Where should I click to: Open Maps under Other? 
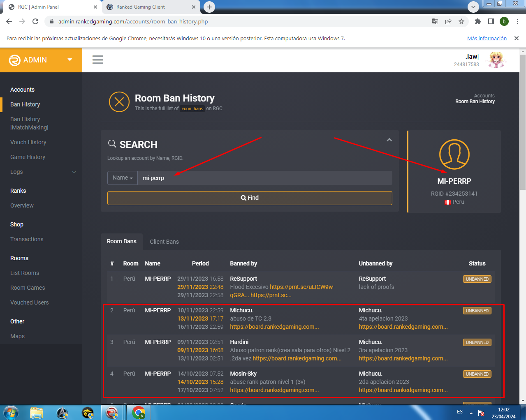pyautogui.click(x=17, y=336)
